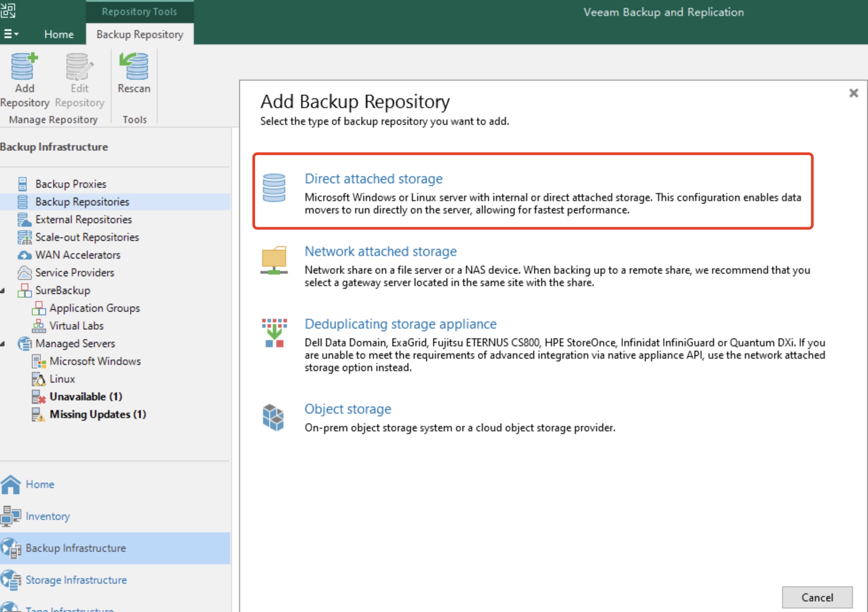Open Virtual Labs node
The width and height of the screenshot is (868, 612).
tap(77, 325)
